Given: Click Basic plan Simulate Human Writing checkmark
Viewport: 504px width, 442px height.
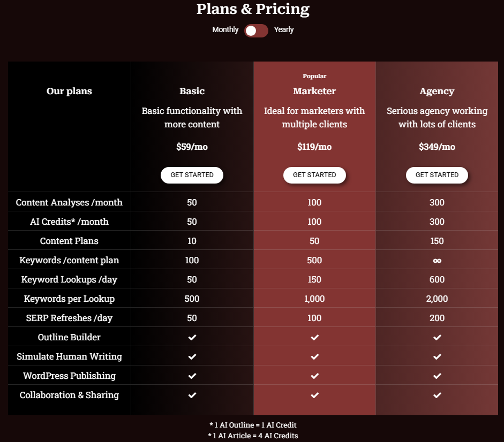Looking at the screenshot, I should coord(192,356).
